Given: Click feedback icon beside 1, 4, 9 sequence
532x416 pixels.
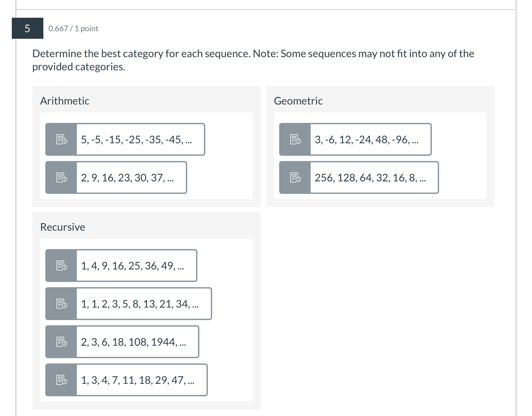Looking at the screenshot, I should [61, 266].
